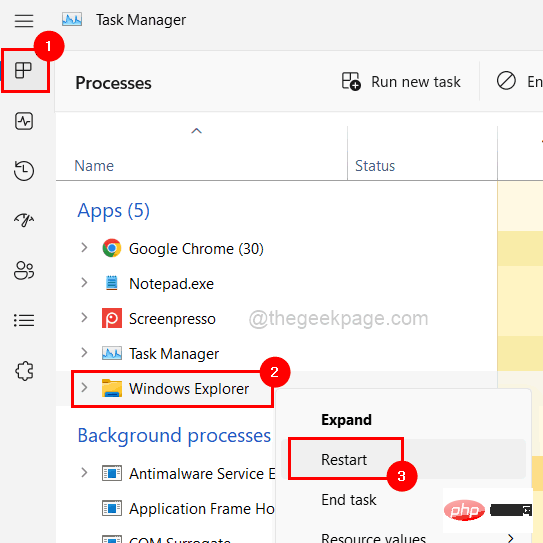543x543 pixels.
Task: Select the Antimalware Service process name
Action: [202, 474]
